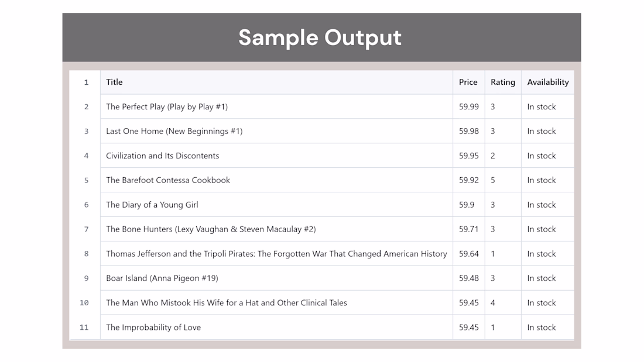This screenshot has height=362, width=644.
Task: Select the rating cell showing 5
Action: [503, 180]
